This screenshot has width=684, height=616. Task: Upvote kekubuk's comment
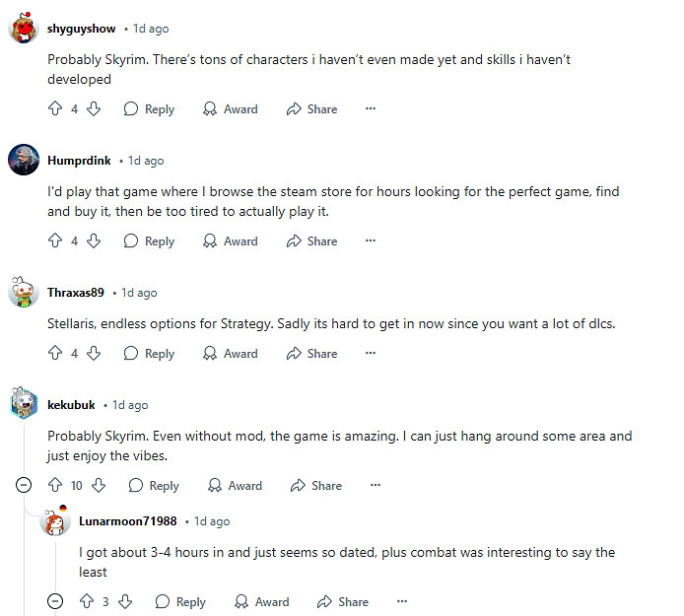[55, 485]
